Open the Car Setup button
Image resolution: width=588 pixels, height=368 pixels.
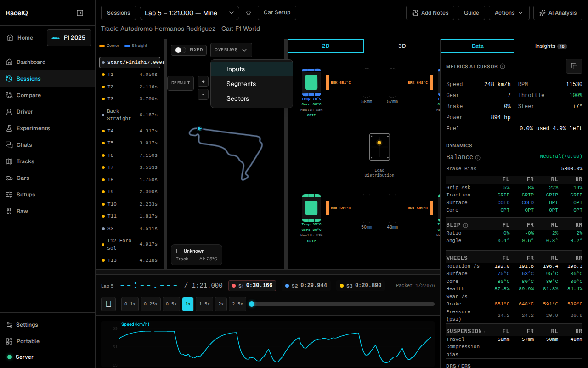click(277, 13)
